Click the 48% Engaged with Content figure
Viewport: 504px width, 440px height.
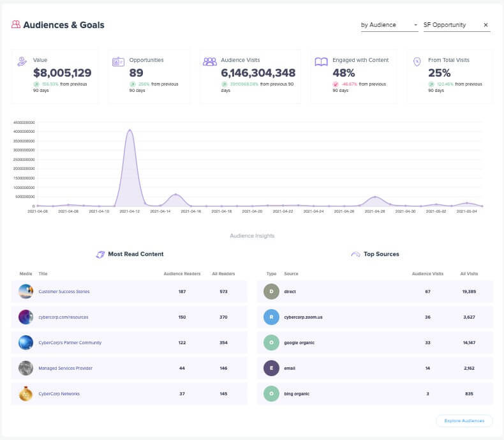(x=344, y=73)
